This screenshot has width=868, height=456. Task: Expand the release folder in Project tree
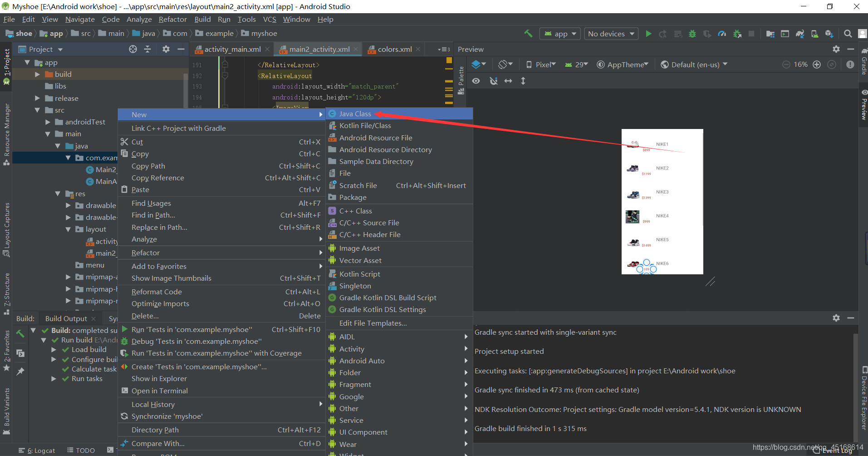click(x=38, y=98)
